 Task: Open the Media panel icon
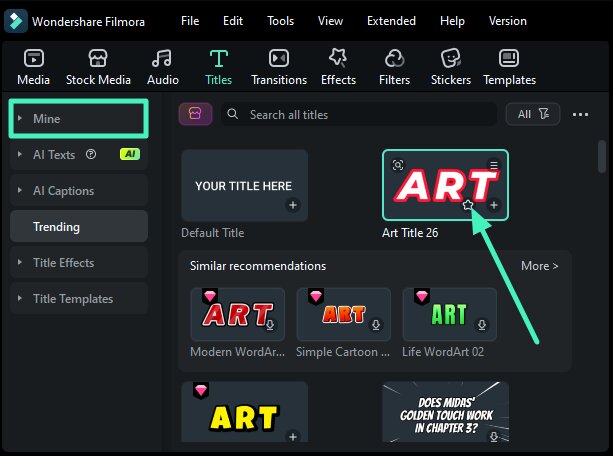click(34, 59)
